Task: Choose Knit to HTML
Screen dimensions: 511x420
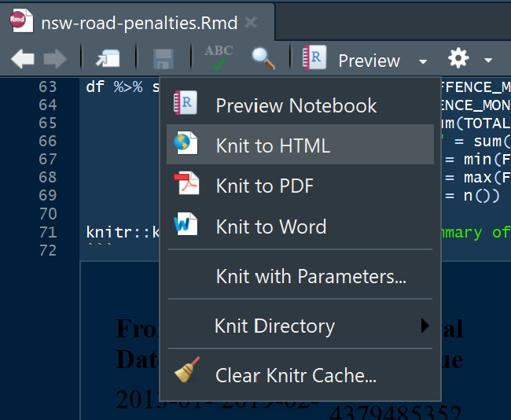Action: click(x=300, y=145)
